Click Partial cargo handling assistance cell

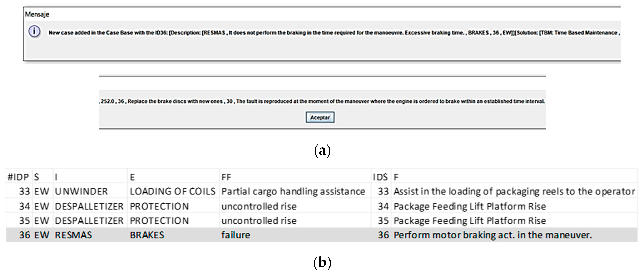tap(293, 191)
